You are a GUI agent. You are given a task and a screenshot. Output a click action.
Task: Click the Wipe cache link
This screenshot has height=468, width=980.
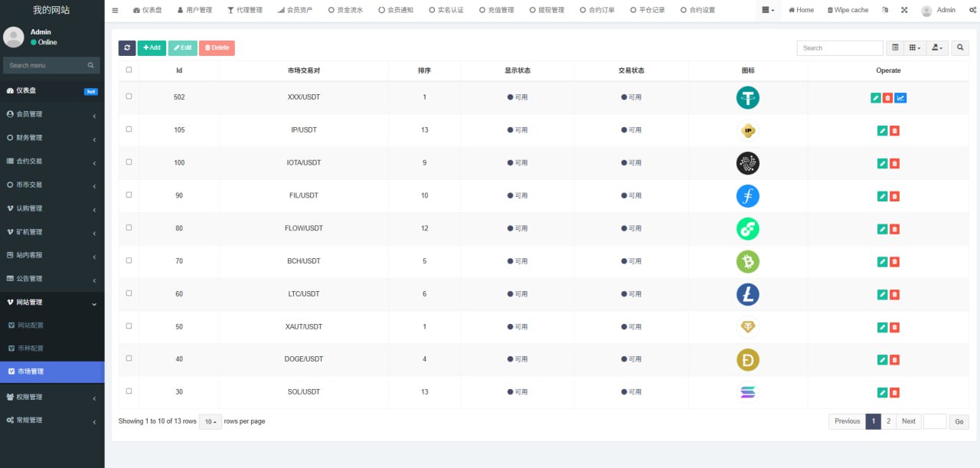tap(848, 10)
